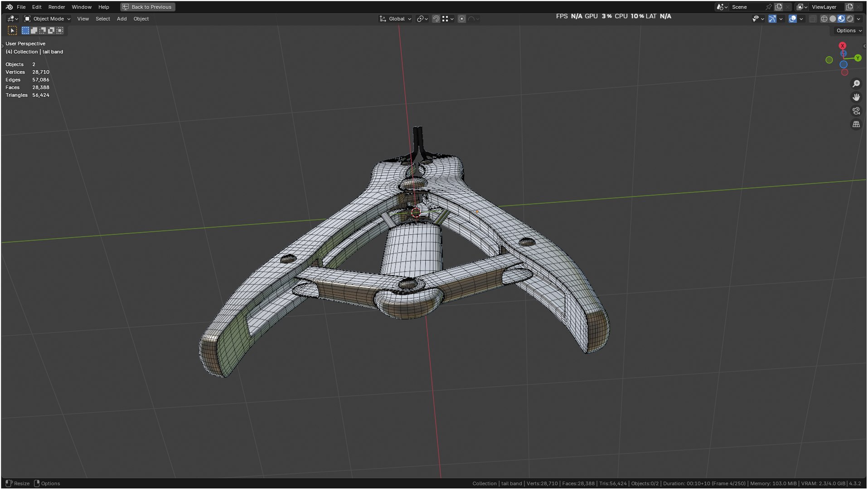Click the zoom viewport magnifier icon
868x490 pixels.
coord(856,84)
